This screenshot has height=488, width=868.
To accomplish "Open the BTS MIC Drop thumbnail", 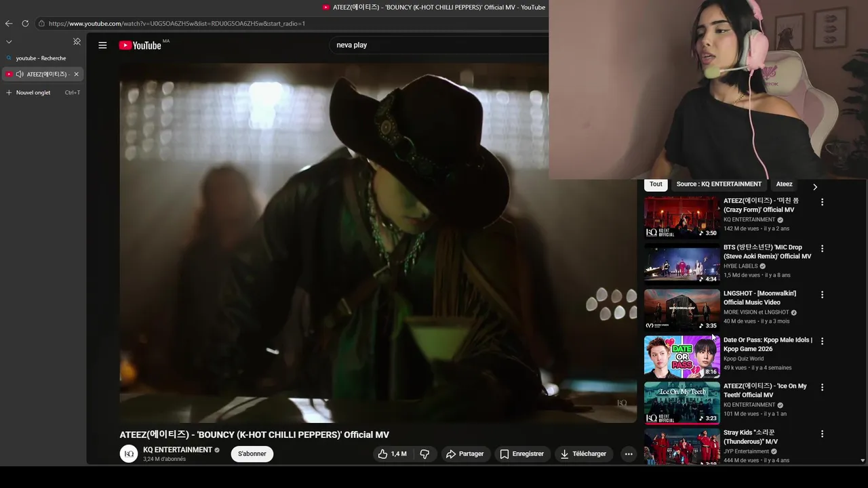I will [x=682, y=263].
